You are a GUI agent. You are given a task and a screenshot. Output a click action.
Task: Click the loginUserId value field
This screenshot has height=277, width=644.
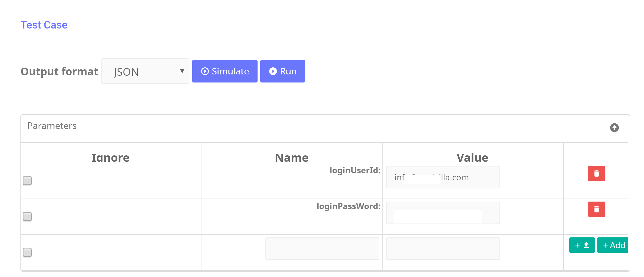(443, 177)
